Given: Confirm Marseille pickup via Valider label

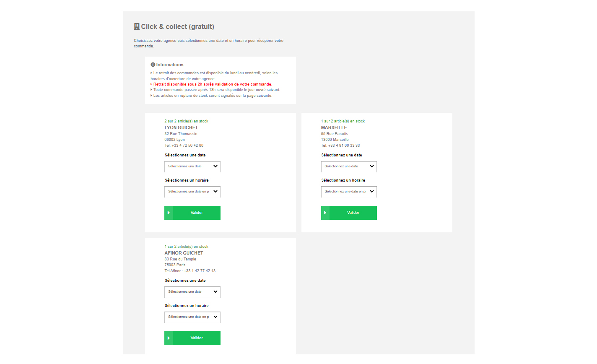Looking at the screenshot, I should 353,213.
